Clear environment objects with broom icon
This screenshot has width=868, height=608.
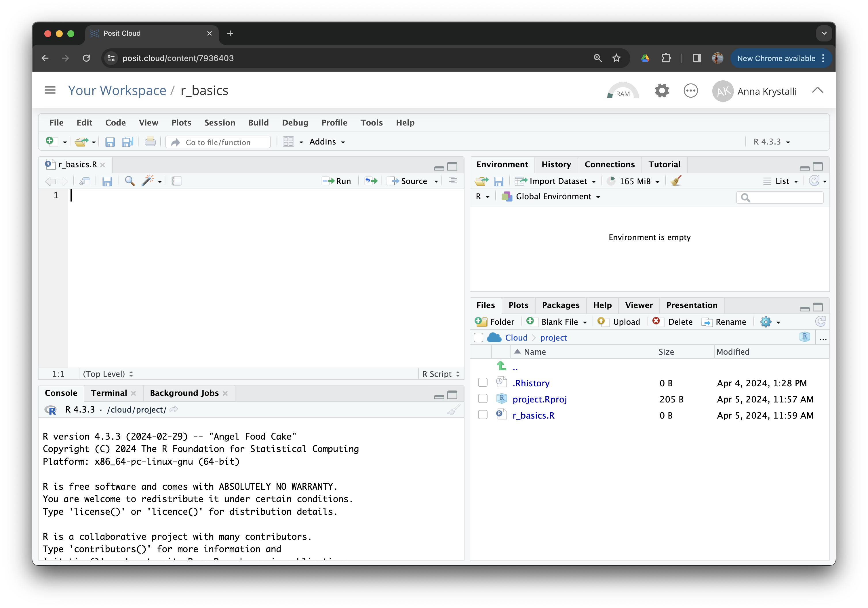(x=676, y=181)
